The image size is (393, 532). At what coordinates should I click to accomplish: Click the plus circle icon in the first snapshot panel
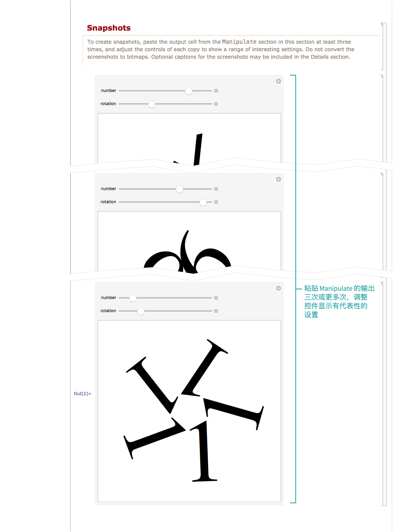click(x=278, y=81)
